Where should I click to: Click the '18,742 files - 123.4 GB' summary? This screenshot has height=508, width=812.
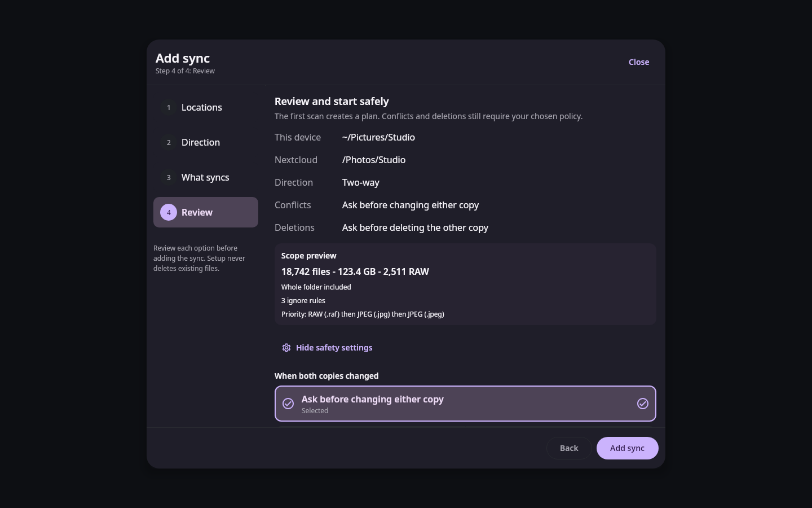pos(355,271)
